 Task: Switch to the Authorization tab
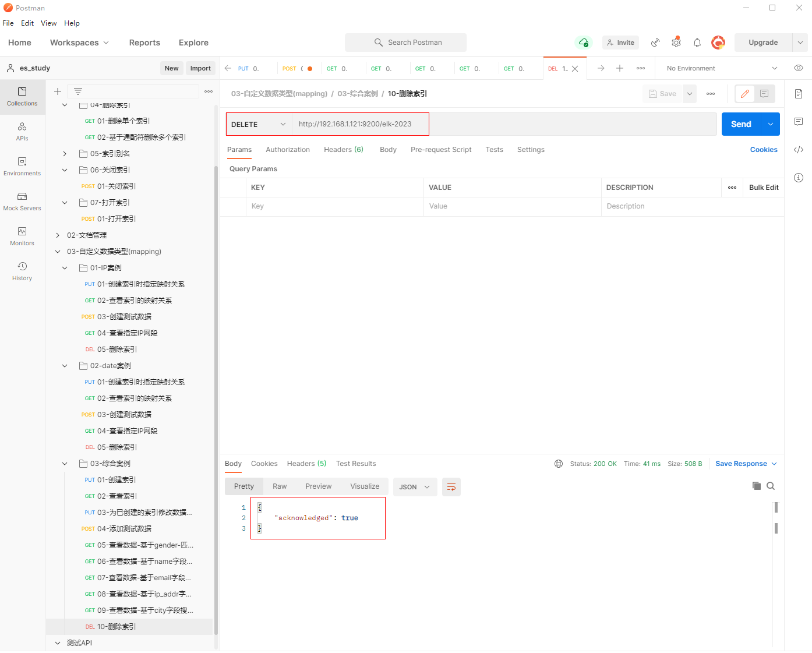(288, 150)
